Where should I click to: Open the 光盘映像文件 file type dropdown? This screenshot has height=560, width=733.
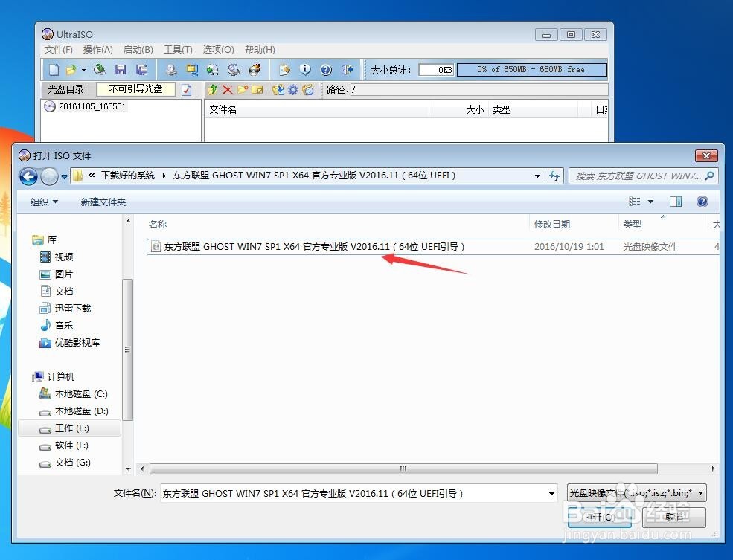pyautogui.click(x=636, y=493)
